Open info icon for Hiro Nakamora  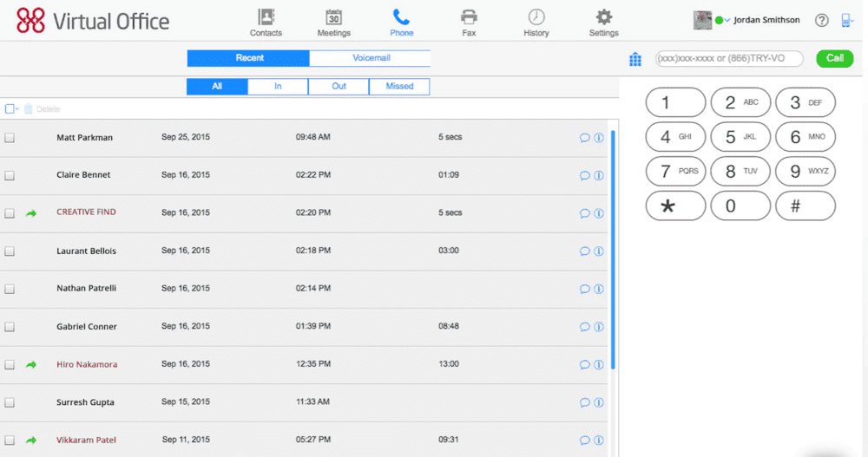click(599, 364)
